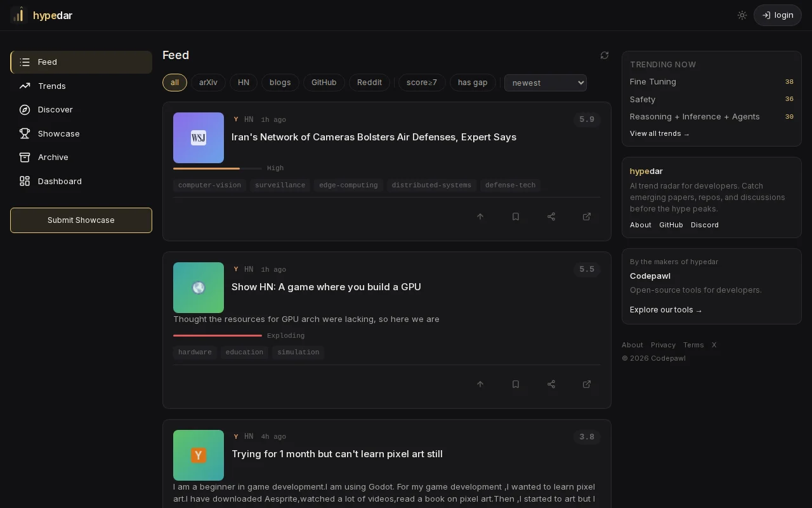Select Showcase in the sidebar
This screenshot has height=508, width=812.
pos(81,133)
